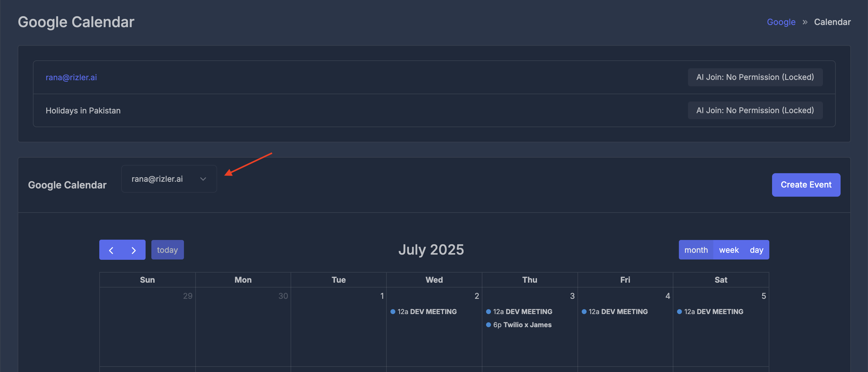
Task: Click AI Join badge for Holidays in Pakistan
Action: click(755, 110)
